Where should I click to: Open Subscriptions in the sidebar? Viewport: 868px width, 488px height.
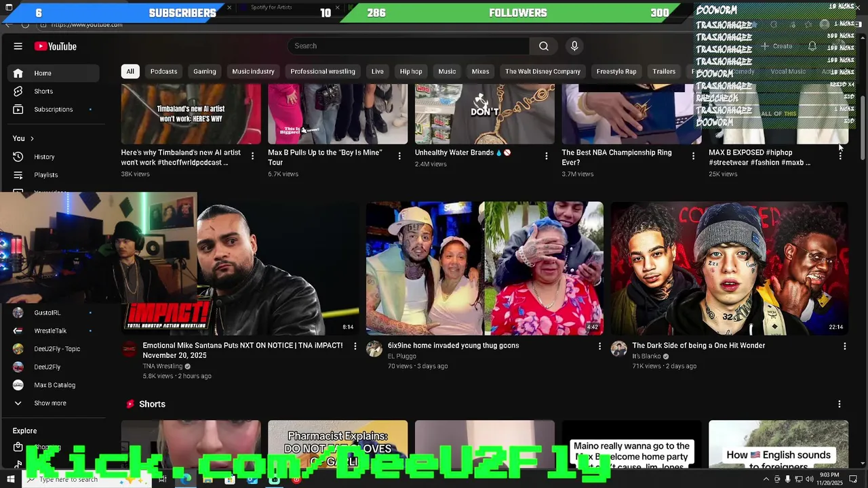click(x=54, y=109)
